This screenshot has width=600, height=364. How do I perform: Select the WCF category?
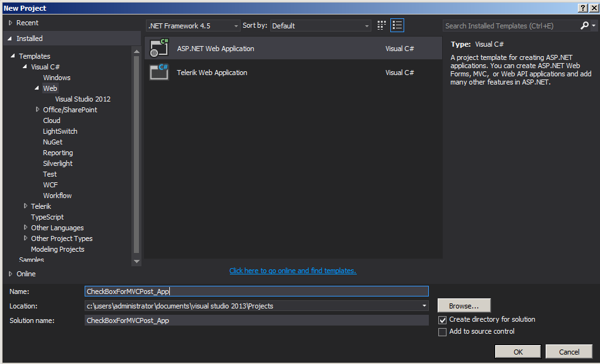(51, 185)
